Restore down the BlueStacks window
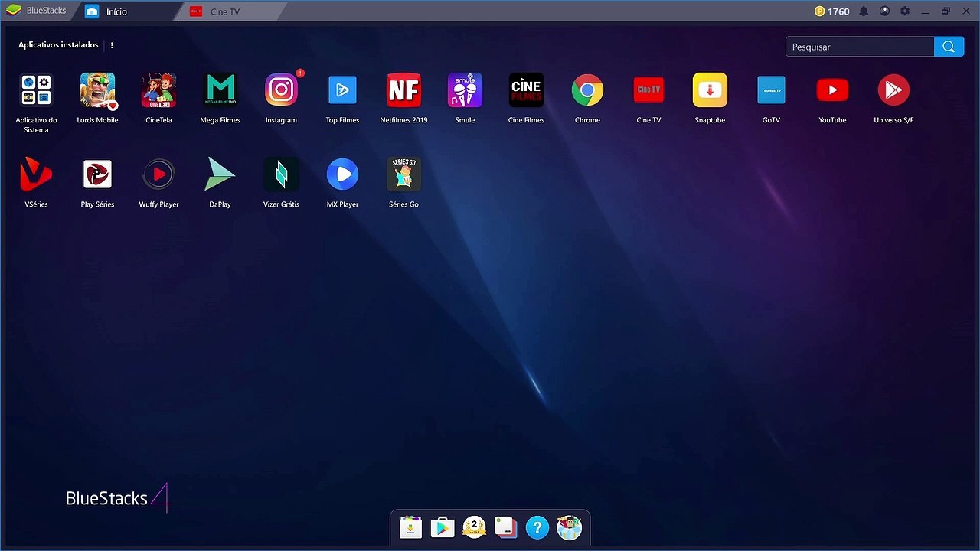 [946, 11]
